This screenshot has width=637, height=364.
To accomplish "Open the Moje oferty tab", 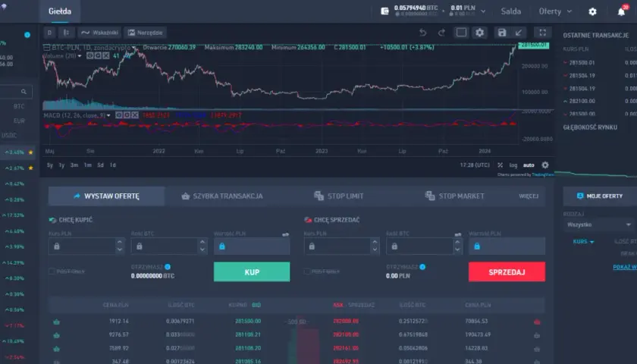I will coord(600,196).
